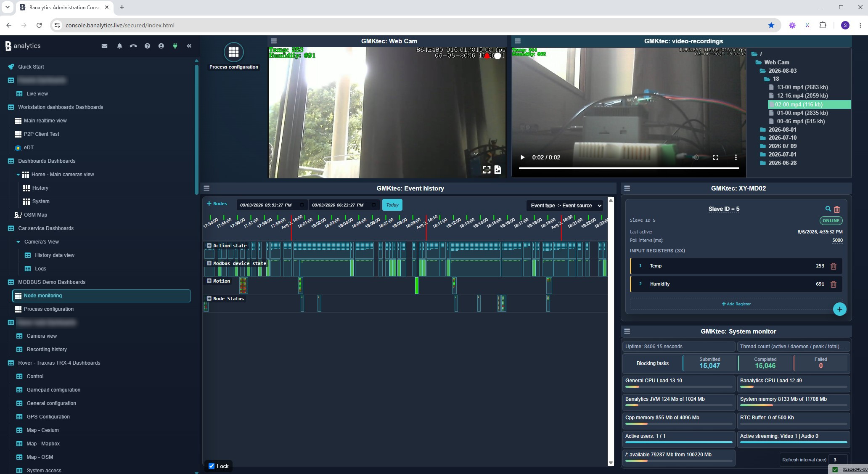Click the Today button
This screenshot has height=474, width=868.
click(x=392, y=205)
